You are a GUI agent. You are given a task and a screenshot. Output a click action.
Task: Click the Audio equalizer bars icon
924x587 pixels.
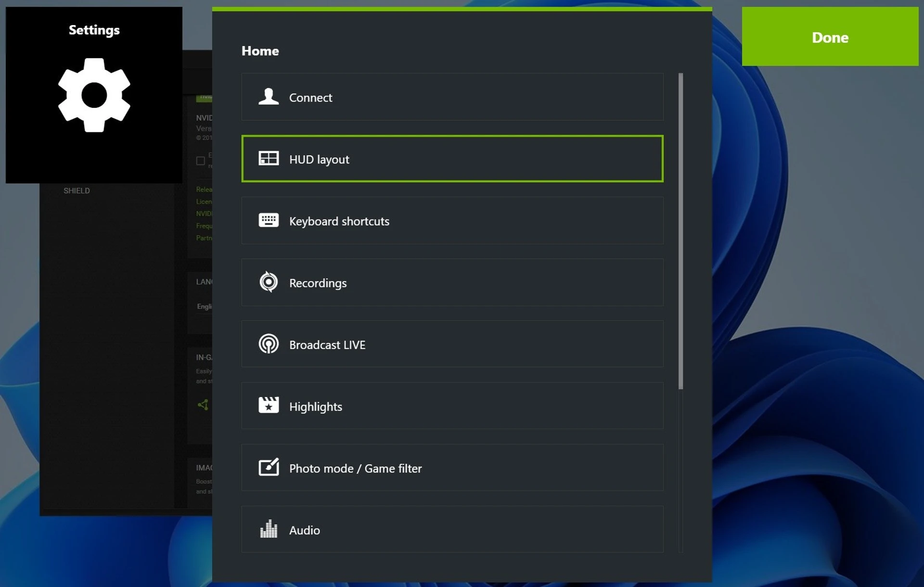click(x=269, y=529)
